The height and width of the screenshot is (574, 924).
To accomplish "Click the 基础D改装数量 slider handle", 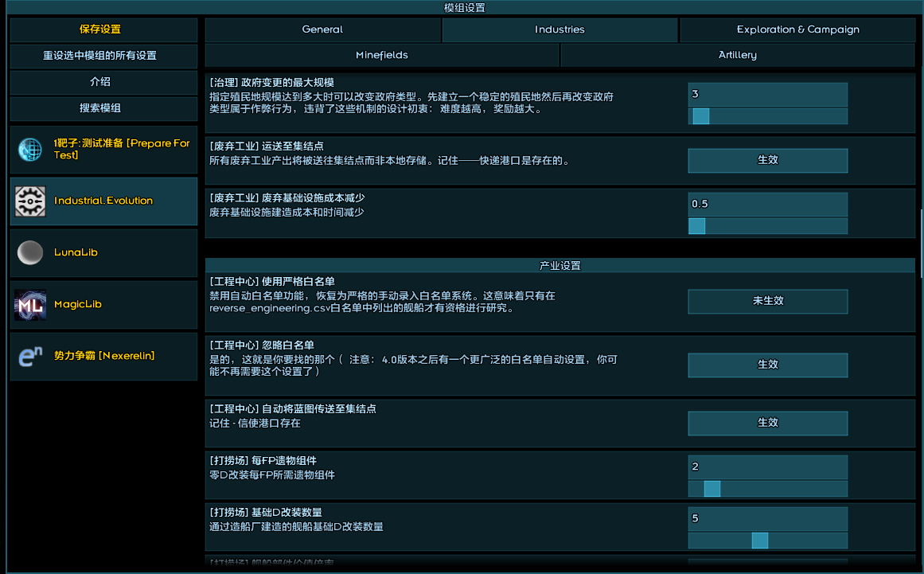I will (759, 541).
